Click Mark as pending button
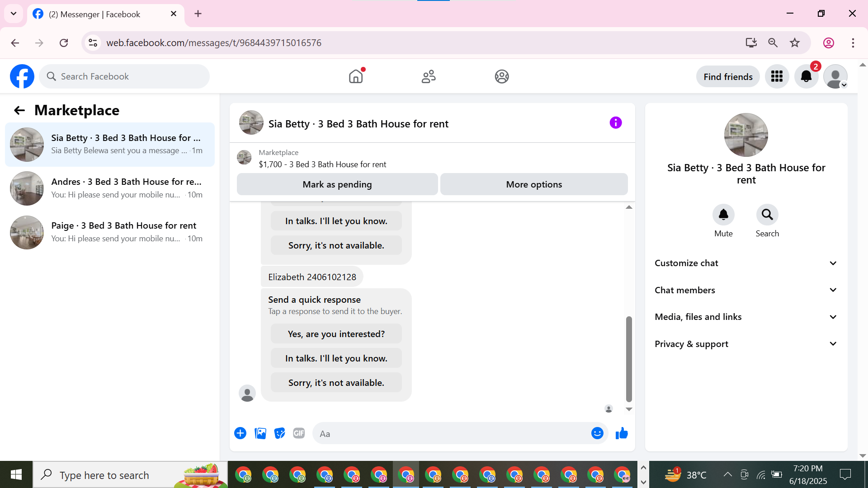The width and height of the screenshot is (868, 488). click(337, 184)
